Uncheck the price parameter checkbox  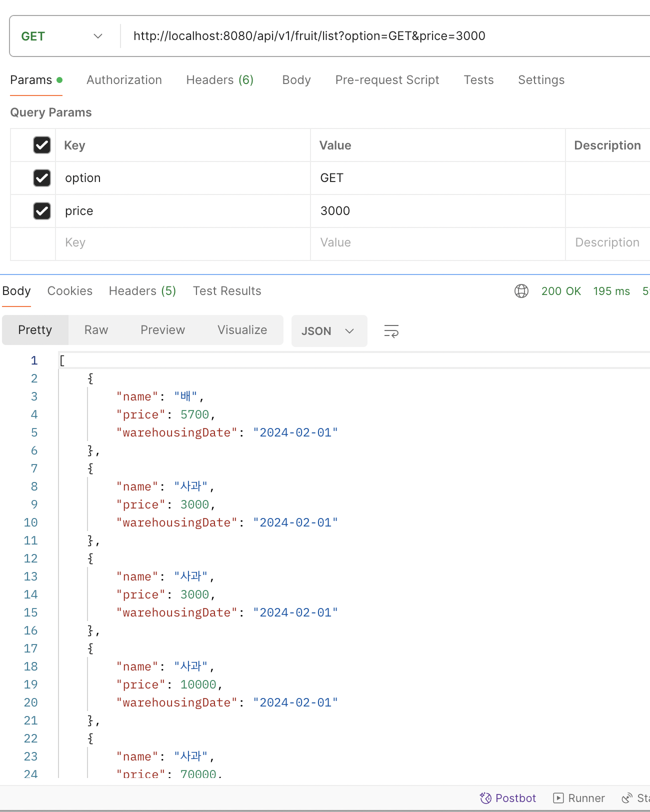coord(42,211)
